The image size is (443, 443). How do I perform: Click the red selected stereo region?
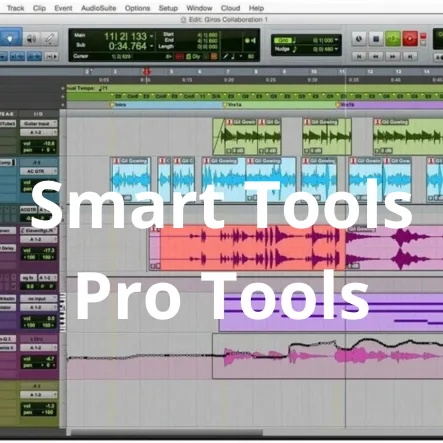(x=253, y=247)
